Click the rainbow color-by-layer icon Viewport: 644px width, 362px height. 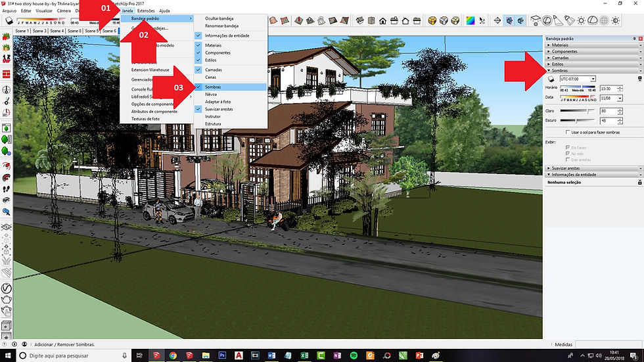click(471, 20)
